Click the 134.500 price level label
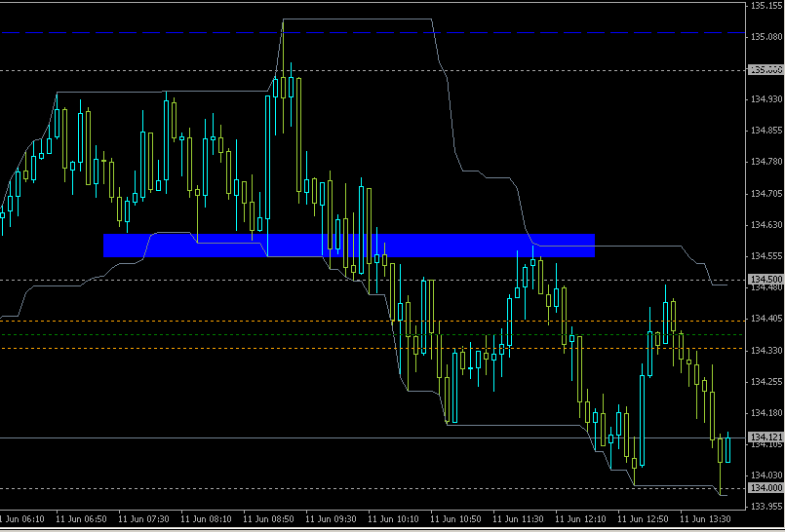 [765, 279]
